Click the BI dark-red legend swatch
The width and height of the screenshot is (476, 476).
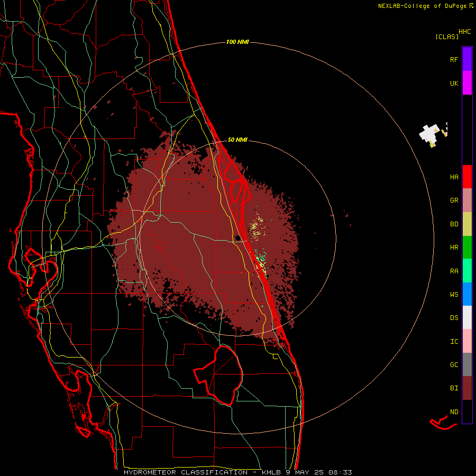[x=467, y=388]
